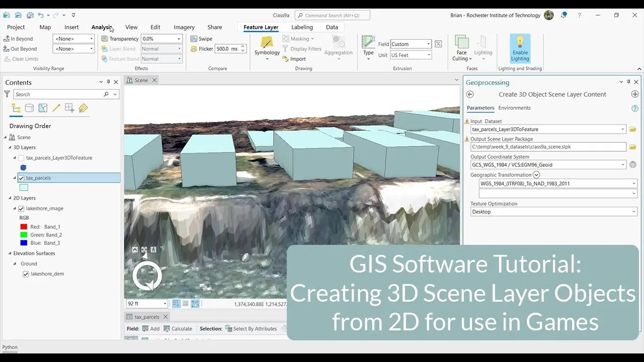Go back in the Geoprocessing pane

click(x=470, y=94)
